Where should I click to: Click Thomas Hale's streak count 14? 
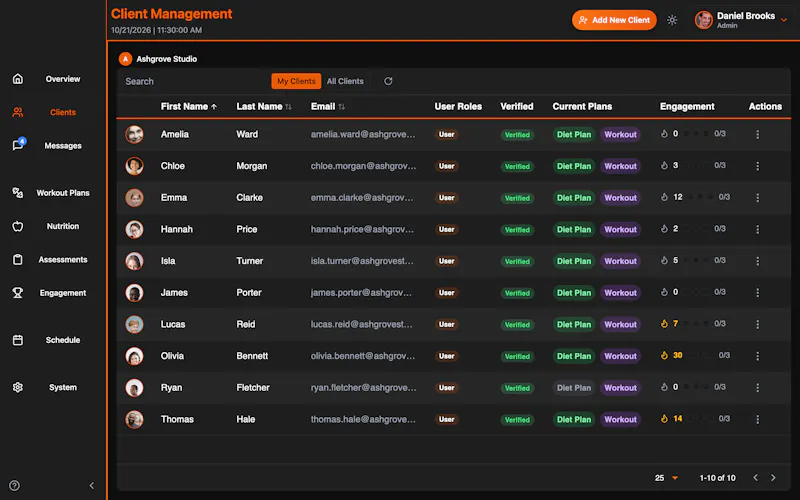click(678, 418)
